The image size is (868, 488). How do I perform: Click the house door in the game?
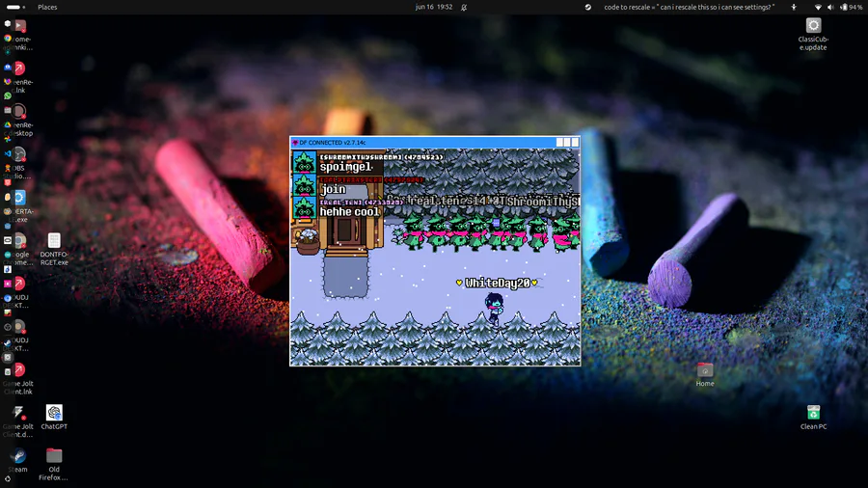click(x=345, y=230)
